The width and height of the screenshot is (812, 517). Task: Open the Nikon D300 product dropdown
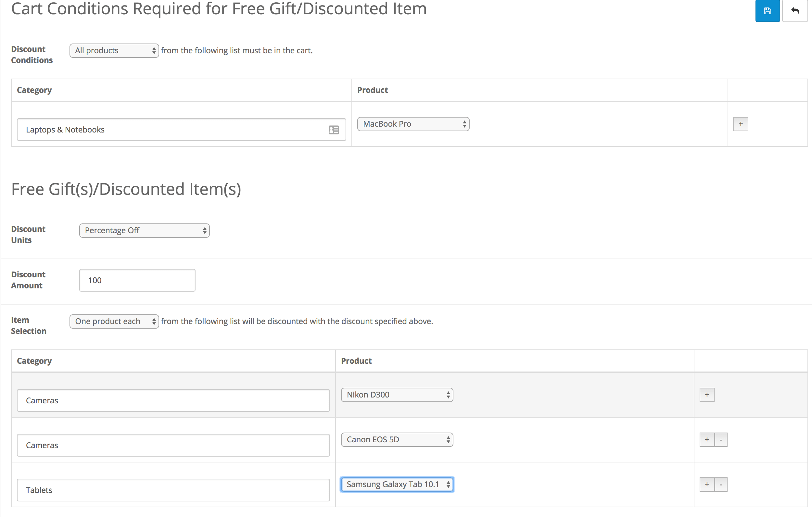click(x=397, y=395)
